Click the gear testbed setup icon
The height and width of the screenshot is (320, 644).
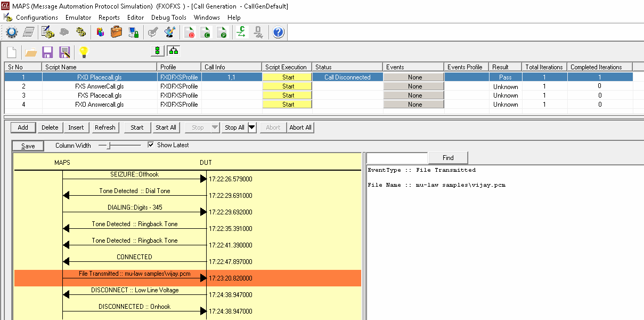(x=12, y=33)
